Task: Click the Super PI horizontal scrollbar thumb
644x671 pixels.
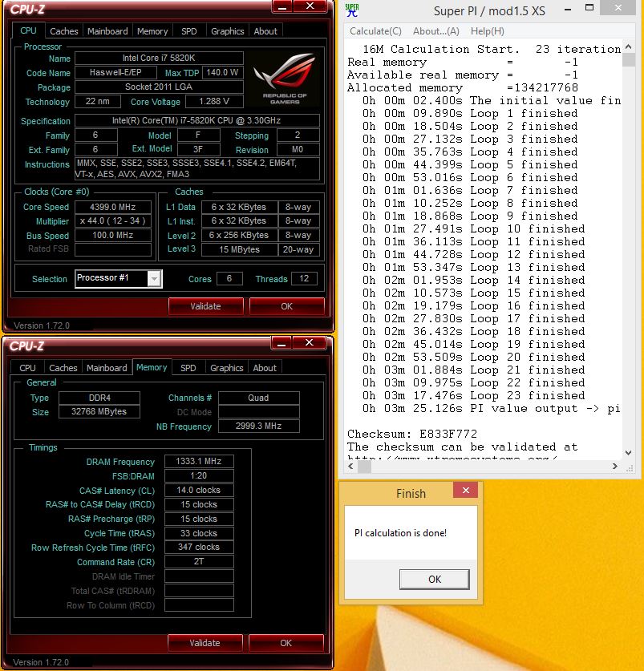Action: (x=364, y=467)
